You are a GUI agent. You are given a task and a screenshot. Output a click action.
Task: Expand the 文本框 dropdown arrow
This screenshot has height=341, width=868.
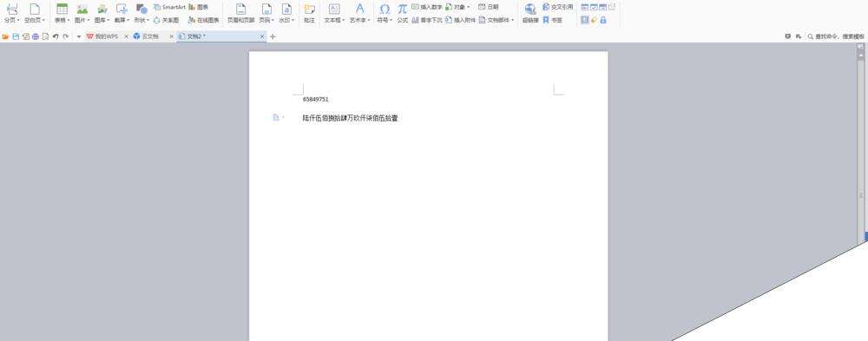point(344,21)
